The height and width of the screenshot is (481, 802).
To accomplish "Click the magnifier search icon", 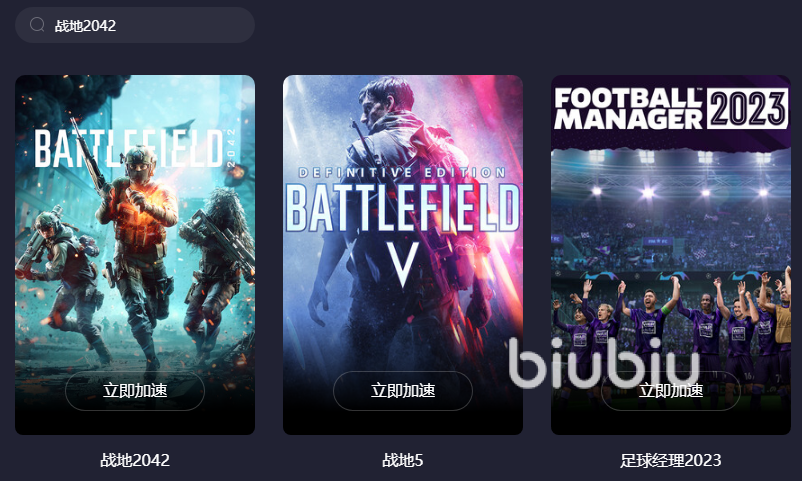I will click(37, 25).
